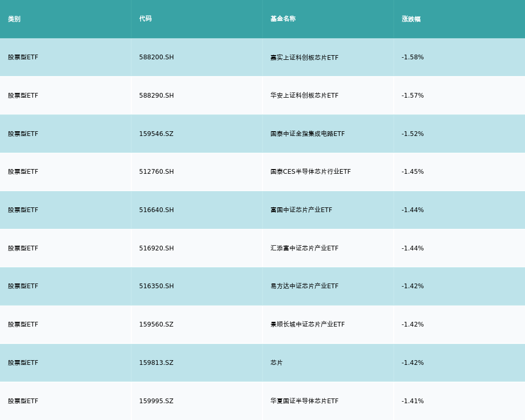Click fund name 汇添富中证芯片产业ETF
The width and height of the screenshot is (525, 420).
point(304,248)
